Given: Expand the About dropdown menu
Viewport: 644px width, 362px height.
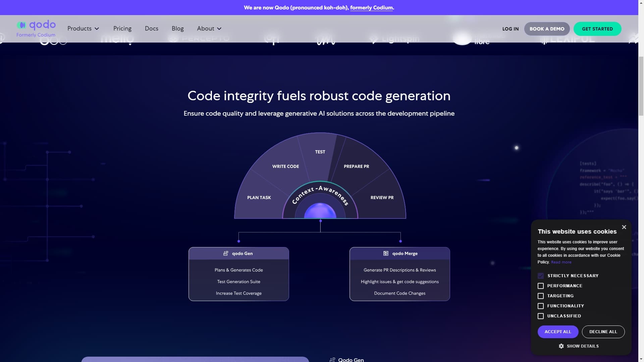Looking at the screenshot, I should point(209,28).
